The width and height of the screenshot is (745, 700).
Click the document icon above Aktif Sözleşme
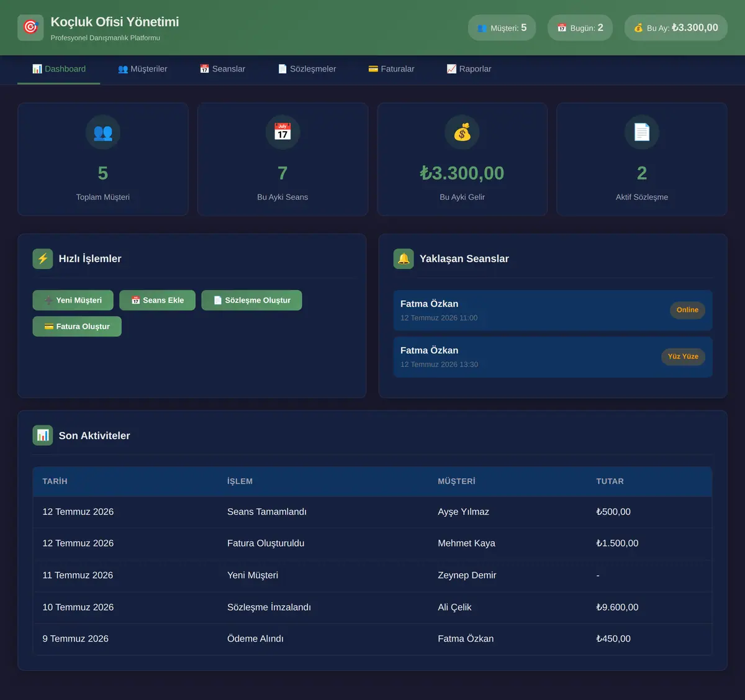[x=642, y=132]
